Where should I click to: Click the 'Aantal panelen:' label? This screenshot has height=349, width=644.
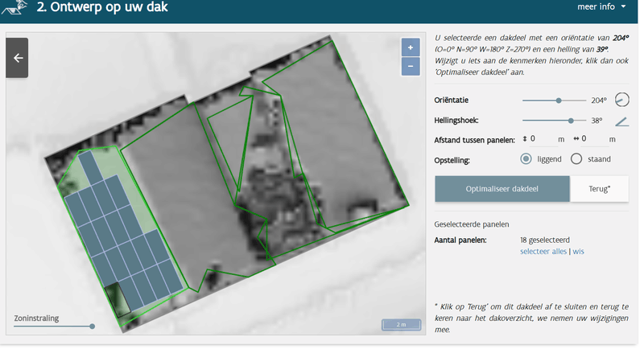pos(460,240)
